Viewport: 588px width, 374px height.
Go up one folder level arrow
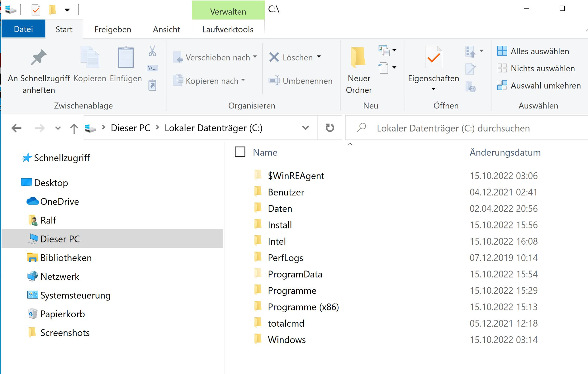click(x=74, y=128)
